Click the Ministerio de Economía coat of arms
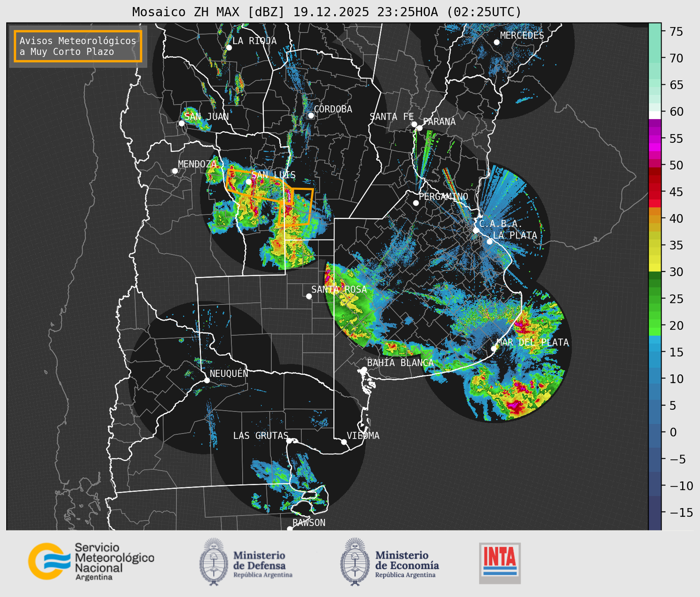Screen dimensions: 700x597 pyautogui.click(x=355, y=562)
